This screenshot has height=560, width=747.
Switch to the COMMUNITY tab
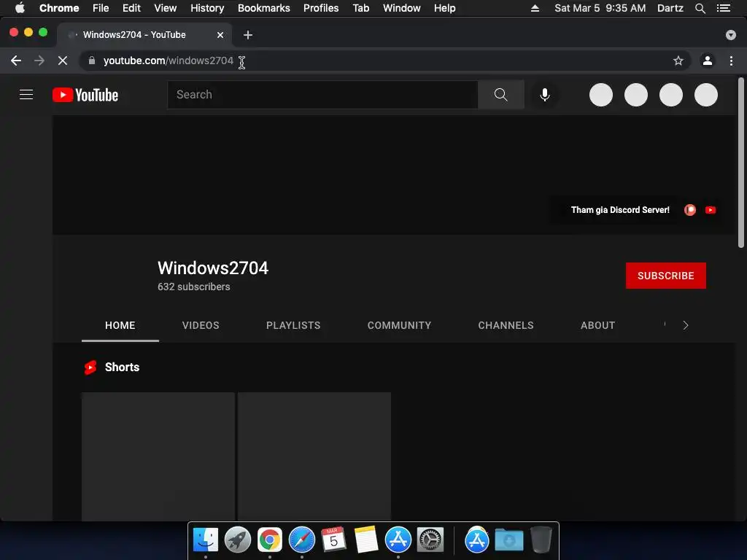(x=399, y=325)
